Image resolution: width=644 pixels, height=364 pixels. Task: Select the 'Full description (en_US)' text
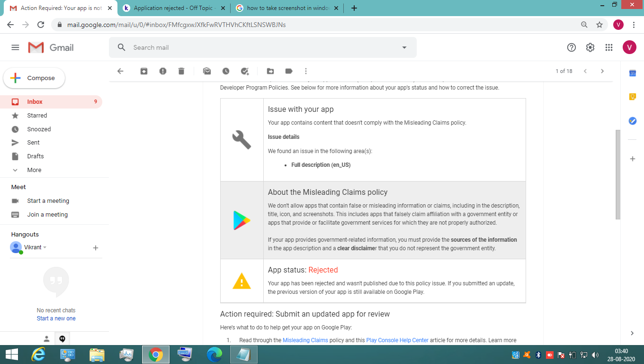click(x=321, y=165)
